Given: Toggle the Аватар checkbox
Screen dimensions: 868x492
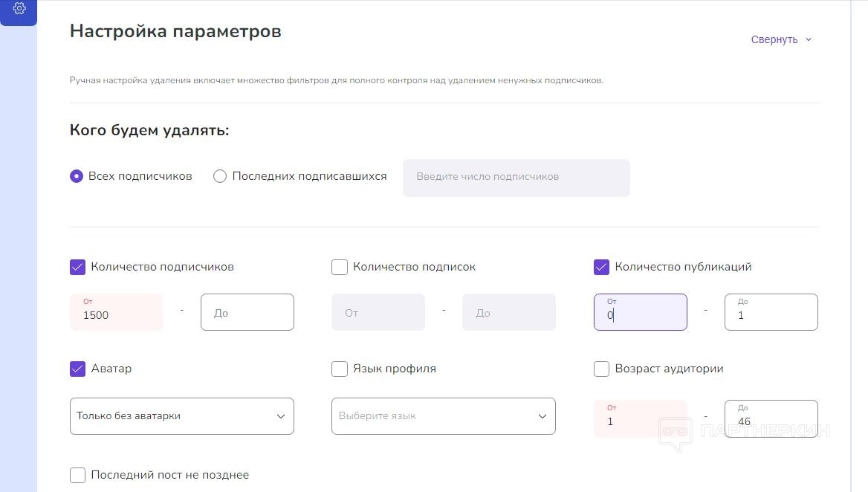Looking at the screenshot, I should (78, 369).
